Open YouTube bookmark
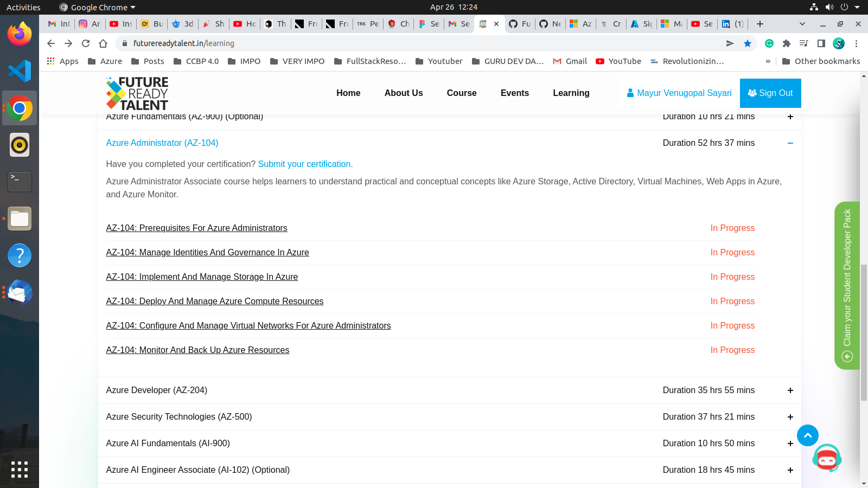 618,61
